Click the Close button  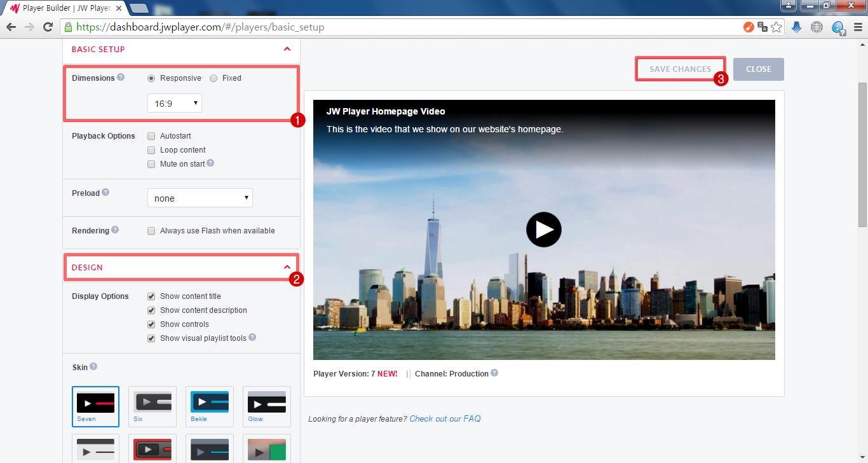759,69
